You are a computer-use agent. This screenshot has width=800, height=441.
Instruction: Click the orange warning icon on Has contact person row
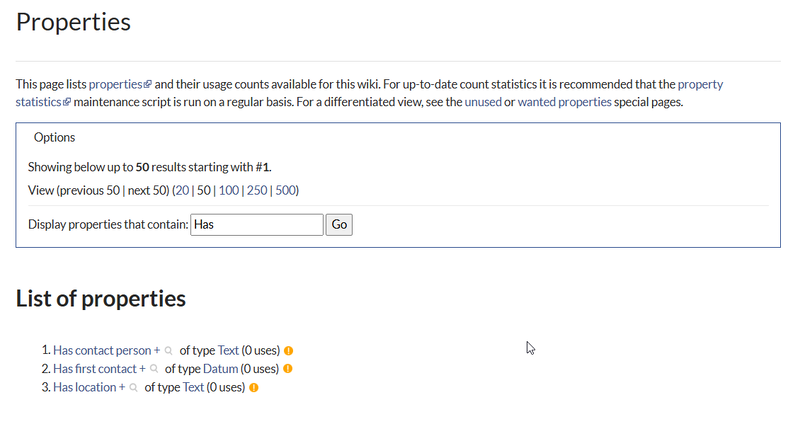[x=288, y=351]
